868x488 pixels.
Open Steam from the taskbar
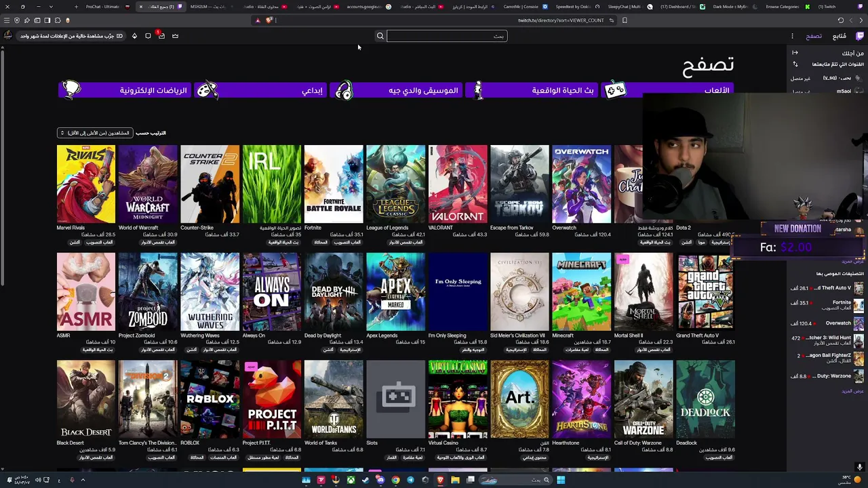click(366, 481)
